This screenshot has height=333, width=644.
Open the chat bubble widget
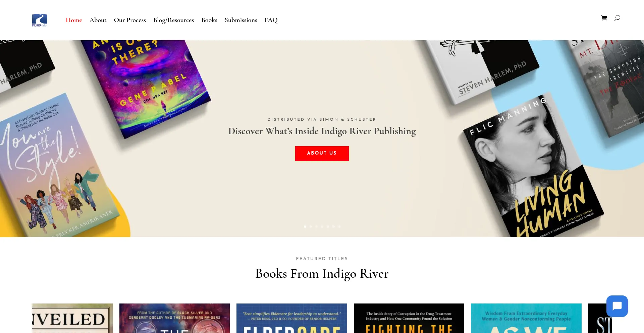tap(617, 306)
